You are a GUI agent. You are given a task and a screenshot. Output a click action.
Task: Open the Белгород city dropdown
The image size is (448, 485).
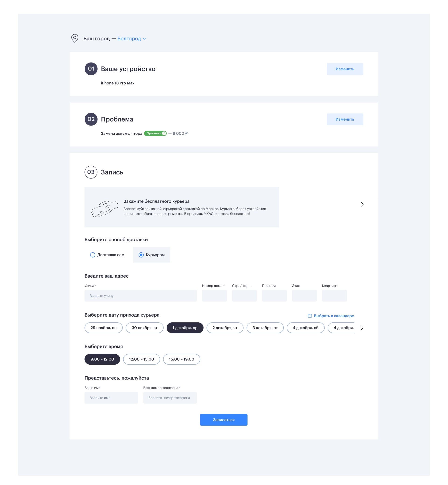(x=131, y=38)
